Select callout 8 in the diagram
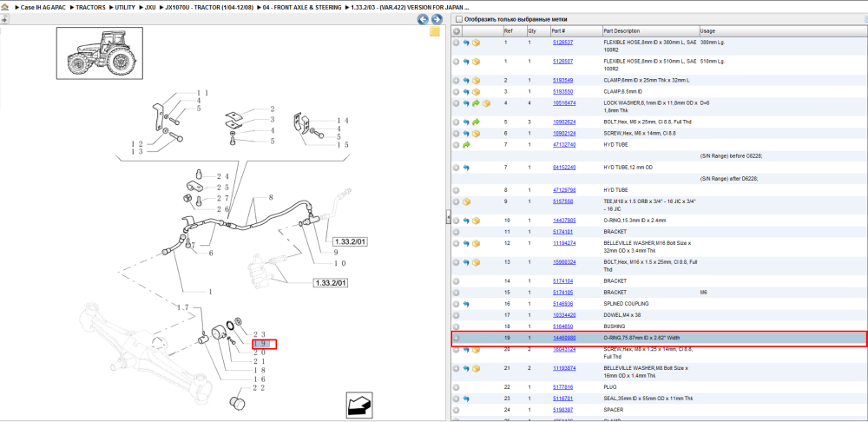This screenshot has height=422, width=868. (x=271, y=197)
